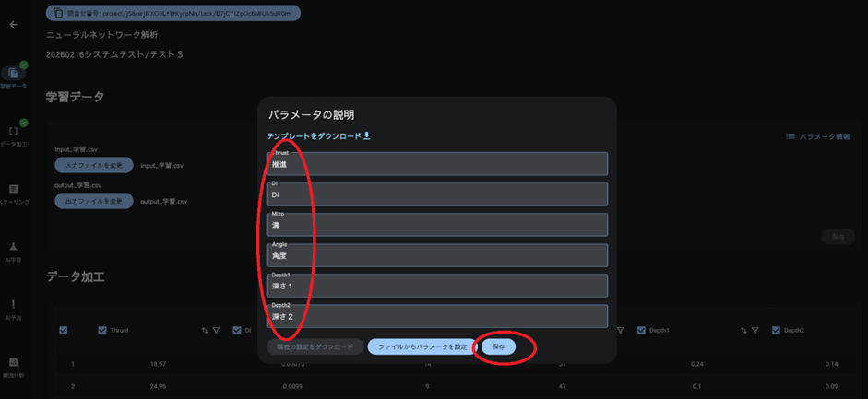Image resolution: width=868 pixels, height=399 pixels.
Task: Sort the Thrust column with arrows icon
Action: point(204,331)
